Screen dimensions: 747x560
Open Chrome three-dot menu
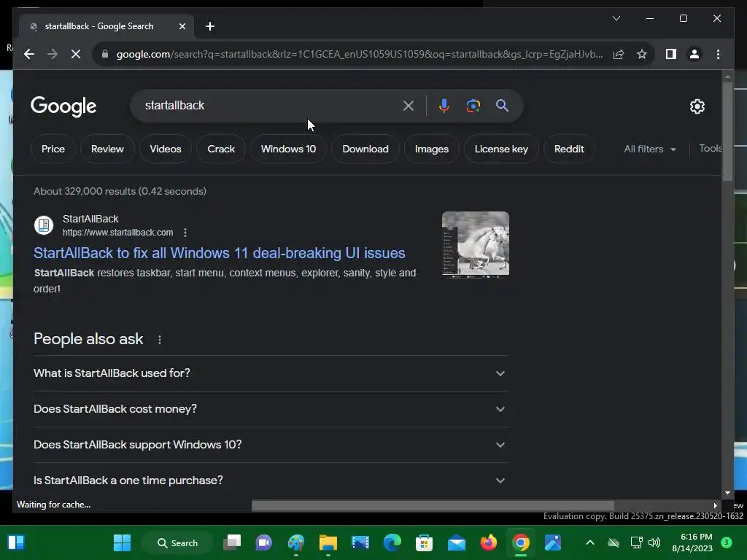point(718,54)
